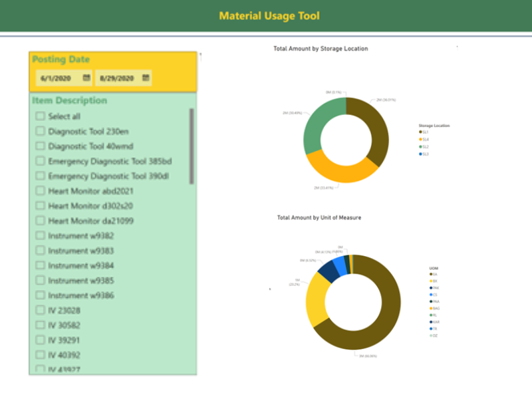
Task: Click SL2 legend entry
Action: pos(424,146)
